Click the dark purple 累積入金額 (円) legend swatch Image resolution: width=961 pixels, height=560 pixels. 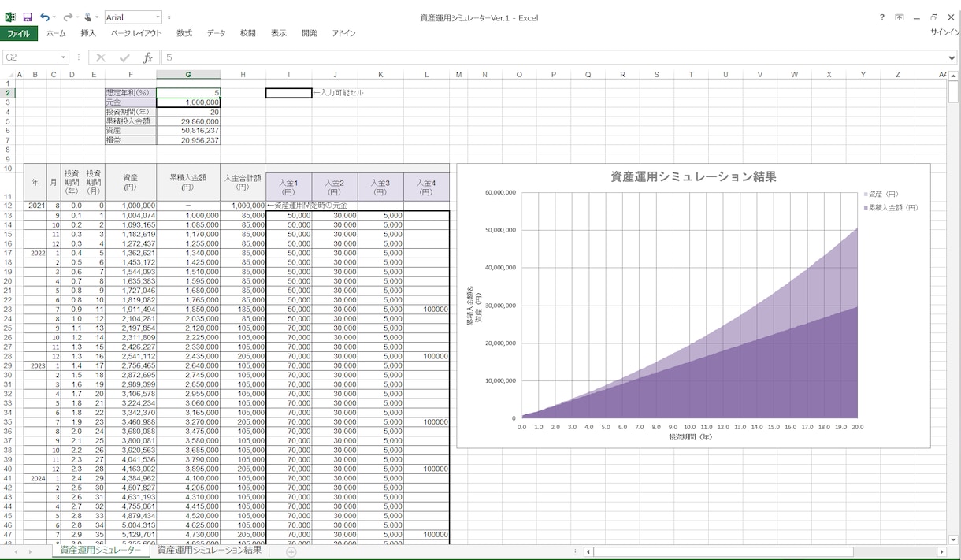[x=866, y=208]
